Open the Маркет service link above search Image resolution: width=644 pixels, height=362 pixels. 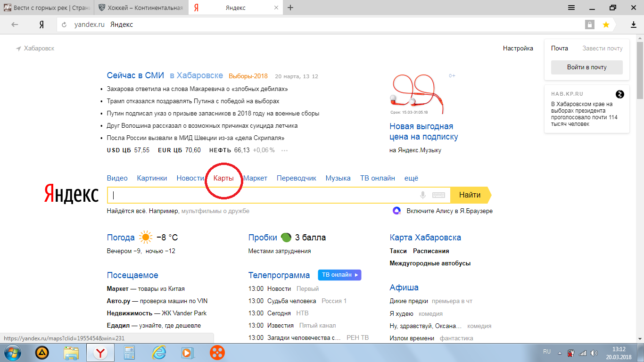pos(256,178)
